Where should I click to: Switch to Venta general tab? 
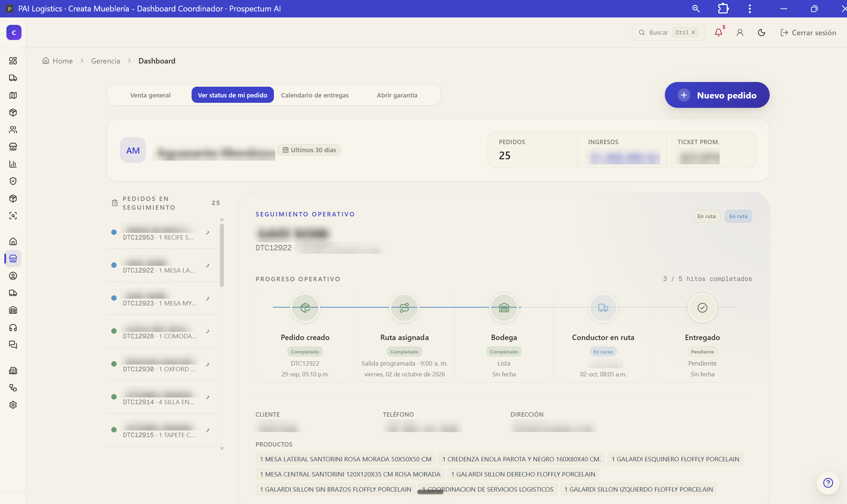[150, 95]
